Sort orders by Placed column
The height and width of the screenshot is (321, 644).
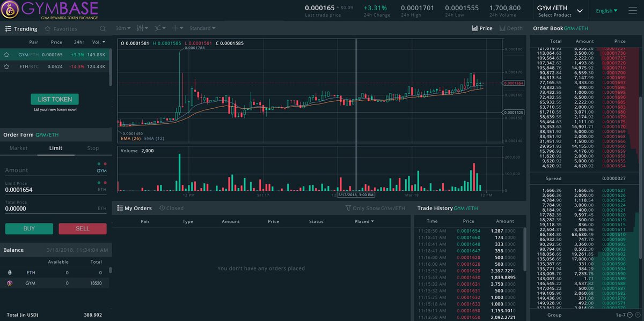pos(364,221)
